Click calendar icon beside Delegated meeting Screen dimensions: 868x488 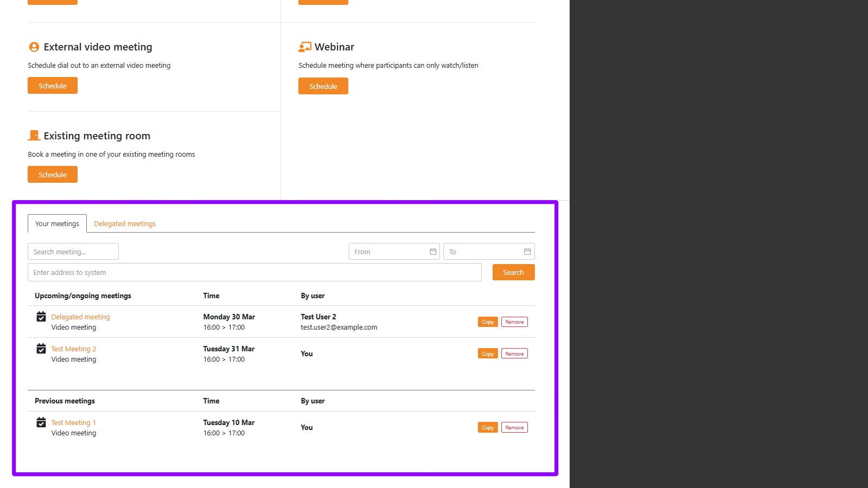[x=41, y=317]
